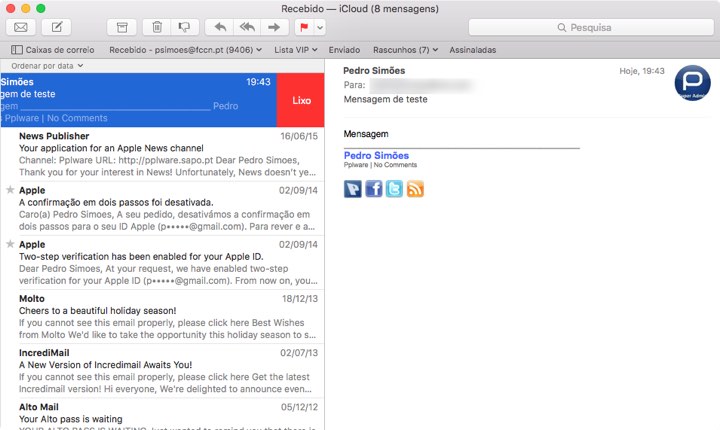Forward the selected message
Image resolution: width=720 pixels, height=430 pixels.
275,28
